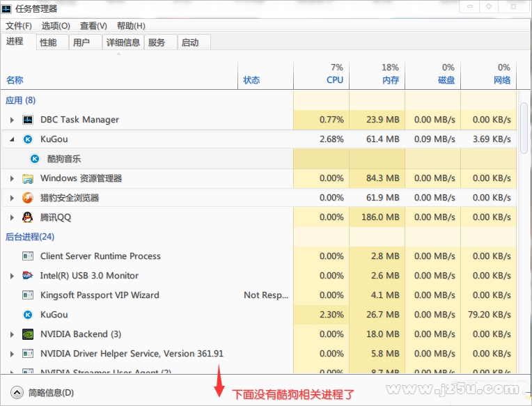Switch to the 用户 tab

tap(86, 42)
